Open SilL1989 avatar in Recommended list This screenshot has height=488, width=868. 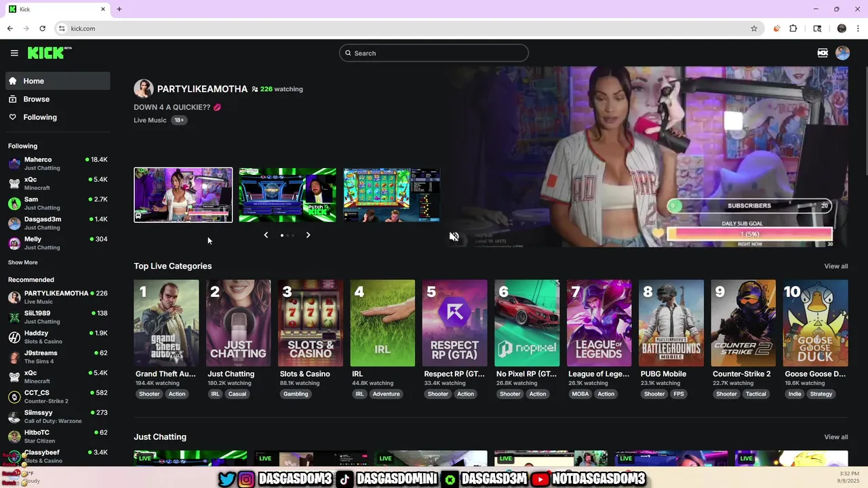[14, 317]
